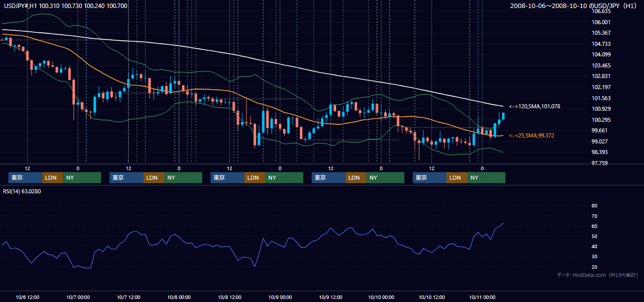Select the 東京 session block for 10/6
This screenshot has width=644, height=302.
(25, 178)
